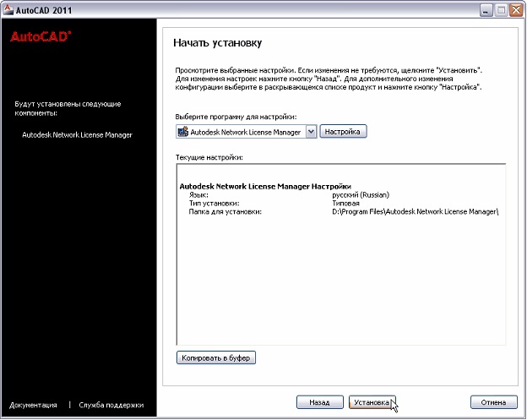
Task: Minimize the AutoCAD 2011 window
Action: coord(486,10)
